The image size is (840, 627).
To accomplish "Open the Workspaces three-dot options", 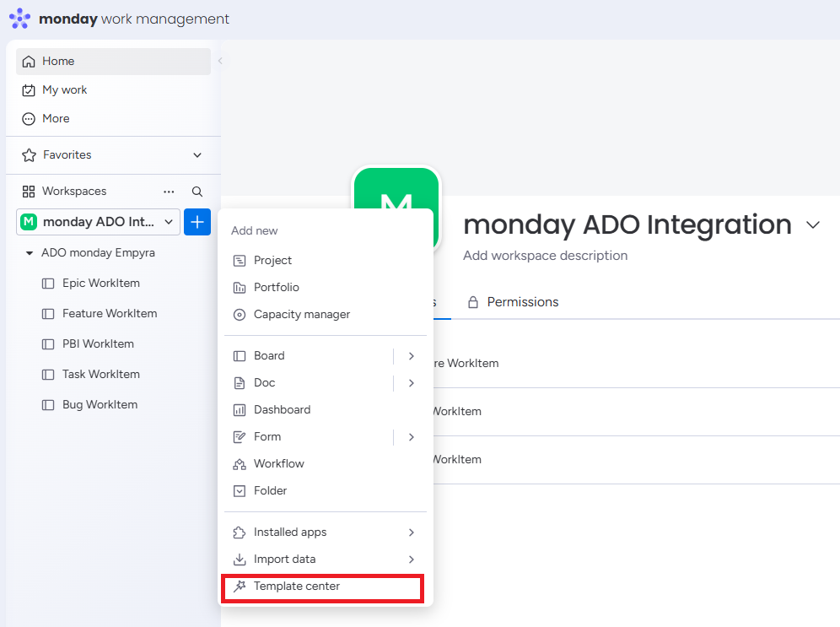I will [x=169, y=192].
